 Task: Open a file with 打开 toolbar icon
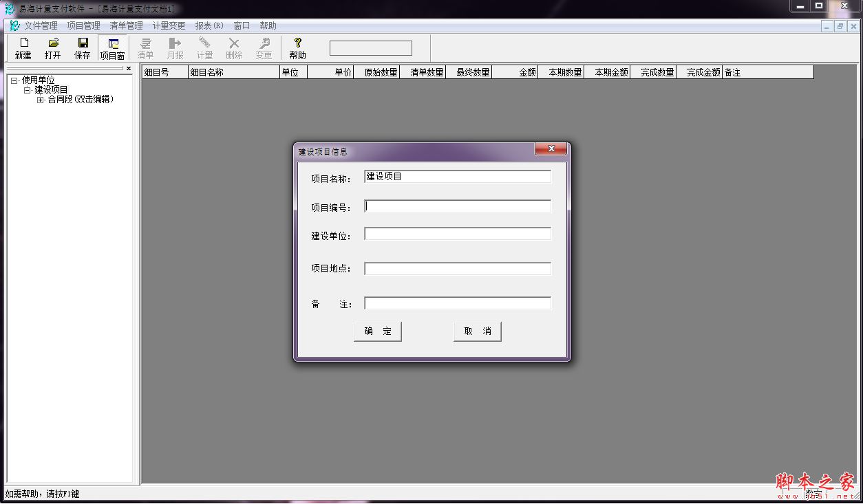click(x=53, y=48)
